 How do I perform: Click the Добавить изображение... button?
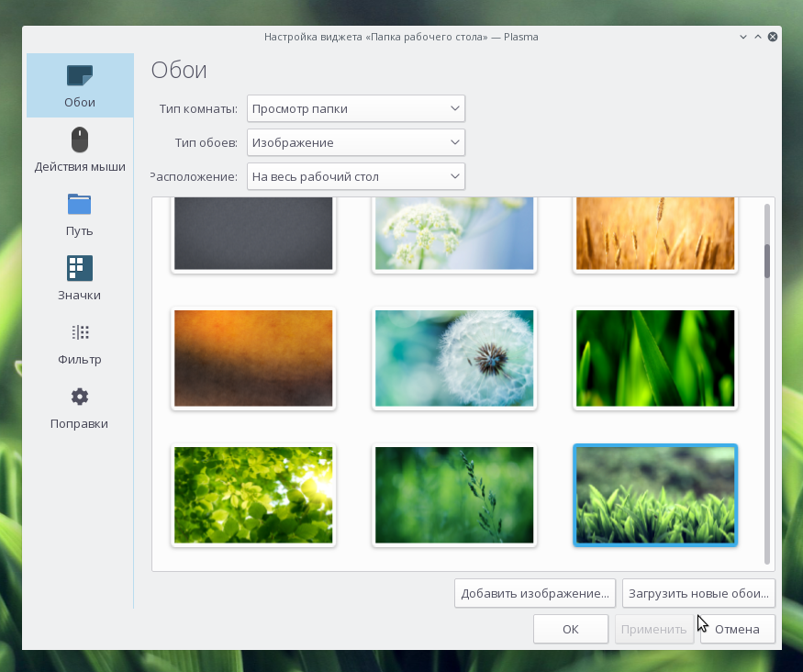point(535,593)
